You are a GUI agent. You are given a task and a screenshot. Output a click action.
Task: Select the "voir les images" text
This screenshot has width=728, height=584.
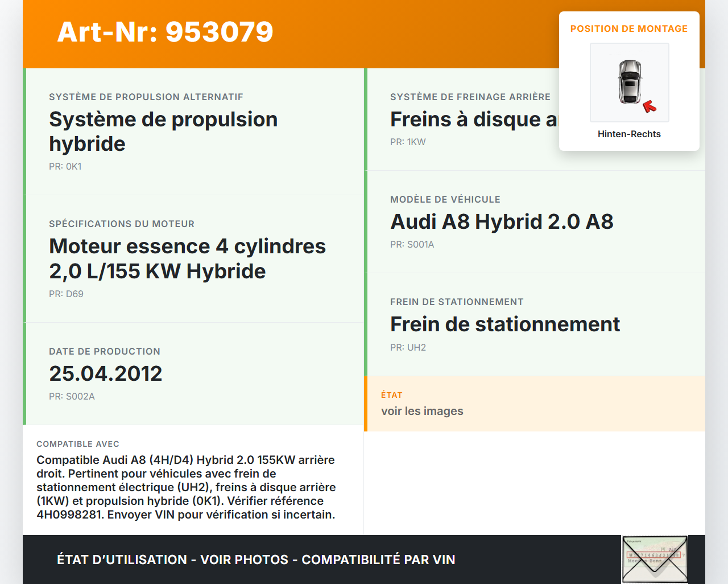pyautogui.click(x=422, y=411)
